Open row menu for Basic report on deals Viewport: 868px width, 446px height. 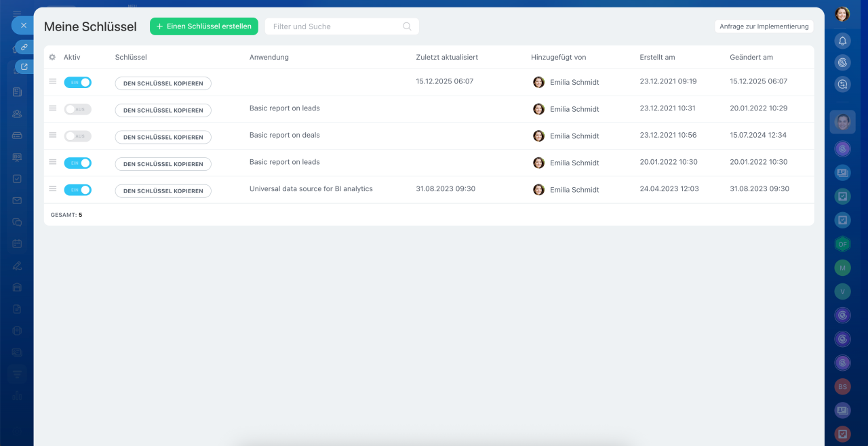pyautogui.click(x=53, y=136)
